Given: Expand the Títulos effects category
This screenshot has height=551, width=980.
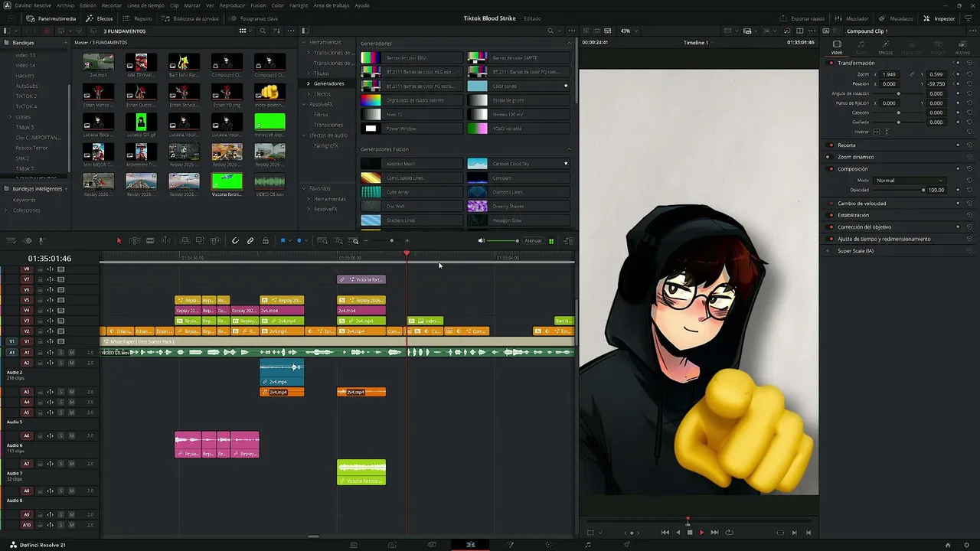Looking at the screenshot, I should (x=309, y=73).
